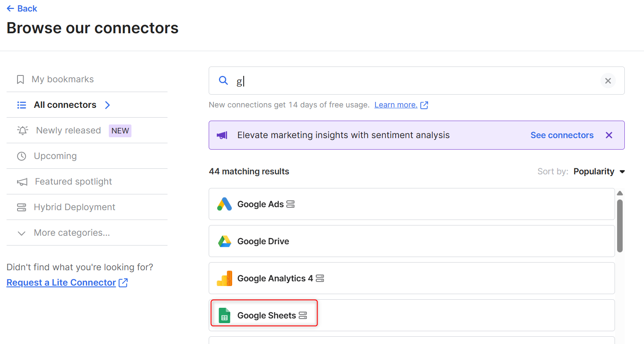Clear the search with the X button
This screenshot has height=344, width=644.
coord(608,81)
